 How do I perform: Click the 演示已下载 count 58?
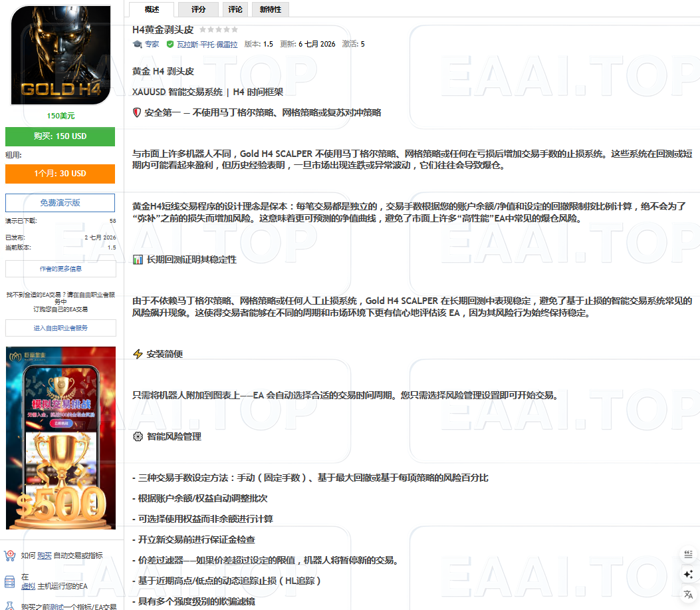[x=113, y=221]
